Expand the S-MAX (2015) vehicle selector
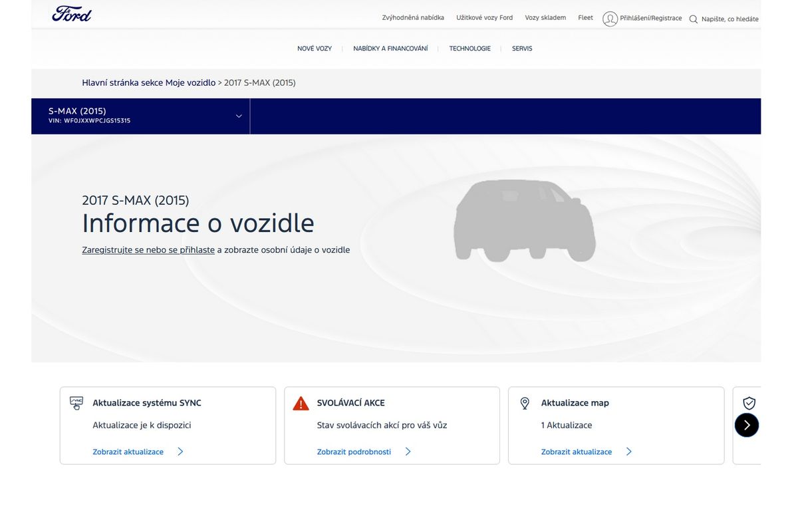The width and height of the screenshot is (798, 532). click(239, 116)
